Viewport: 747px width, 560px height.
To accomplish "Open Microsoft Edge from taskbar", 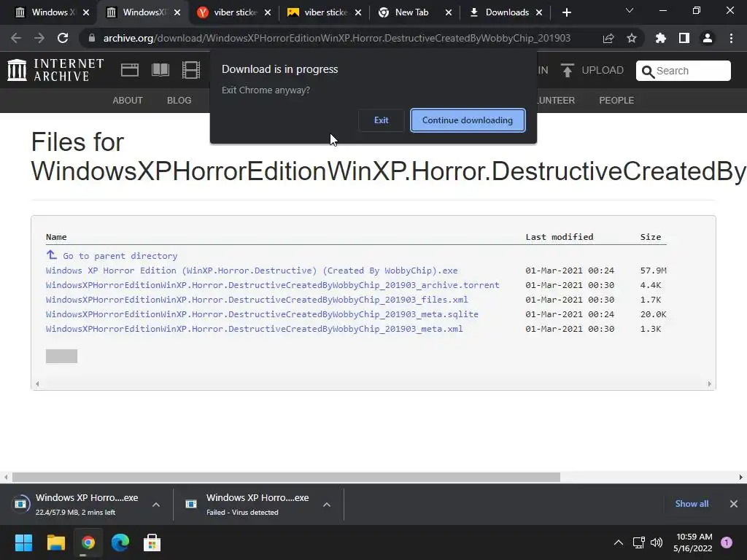I will [x=120, y=542].
